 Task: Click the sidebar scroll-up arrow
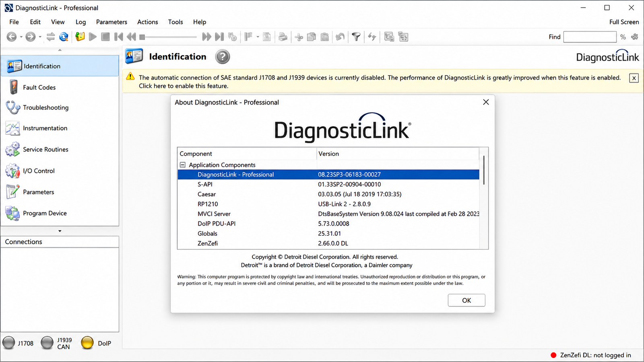[x=60, y=50]
